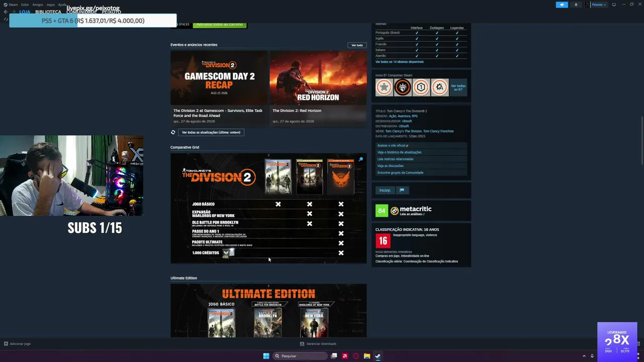Click the magnifier icon on the Comparative Grid
The height and width of the screenshot is (362, 644).
361,159
